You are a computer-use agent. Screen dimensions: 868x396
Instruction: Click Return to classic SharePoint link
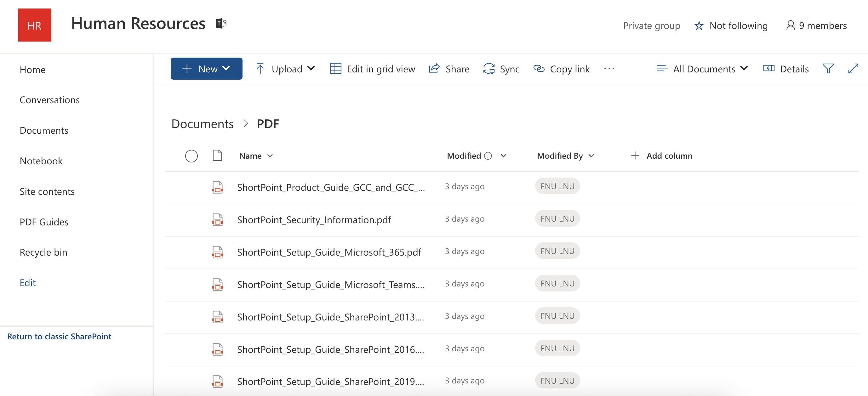[x=59, y=337]
